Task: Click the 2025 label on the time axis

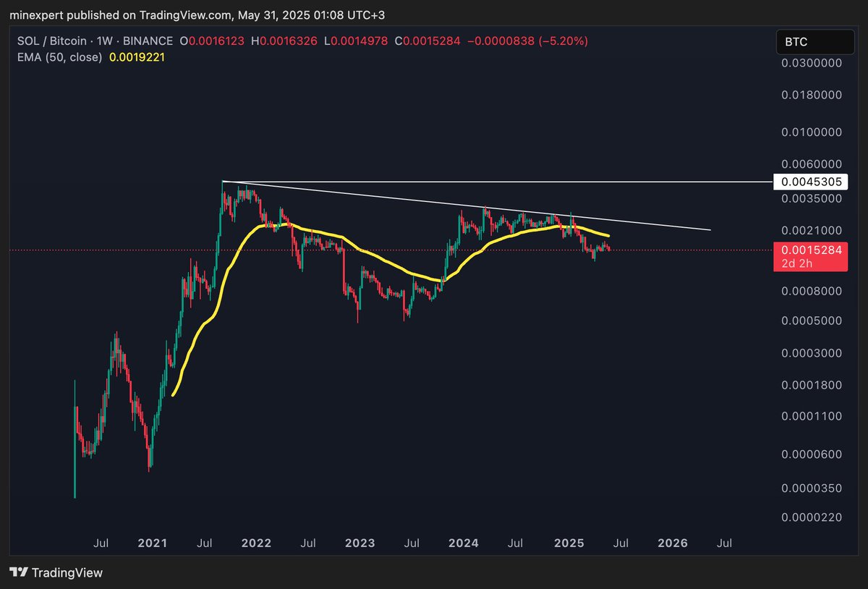Action: pyautogui.click(x=569, y=543)
